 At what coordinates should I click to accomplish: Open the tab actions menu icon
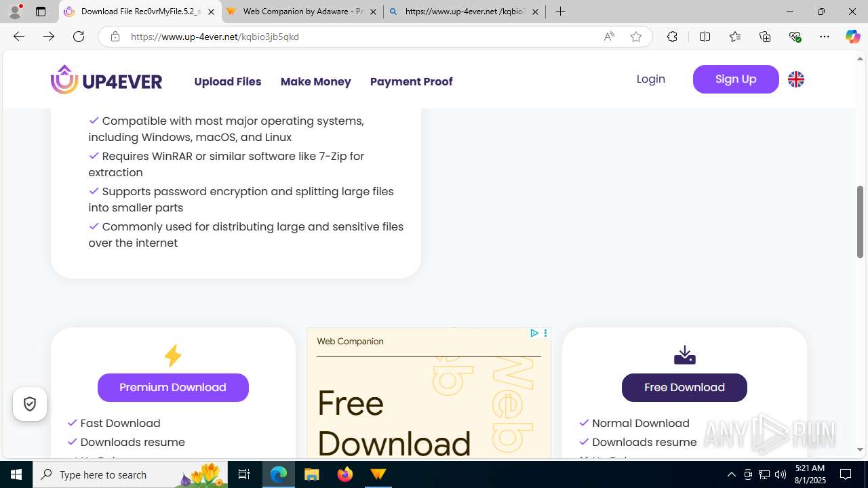41,12
